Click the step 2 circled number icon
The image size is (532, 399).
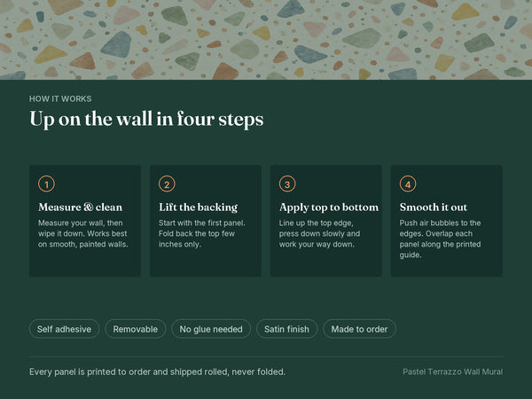pos(167,184)
